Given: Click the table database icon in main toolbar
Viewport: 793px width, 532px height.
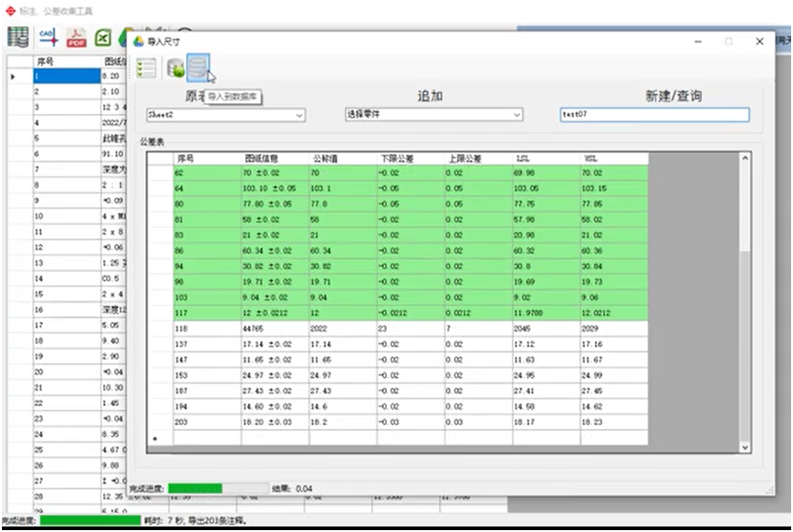Looking at the screenshot, I should click(17, 37).
